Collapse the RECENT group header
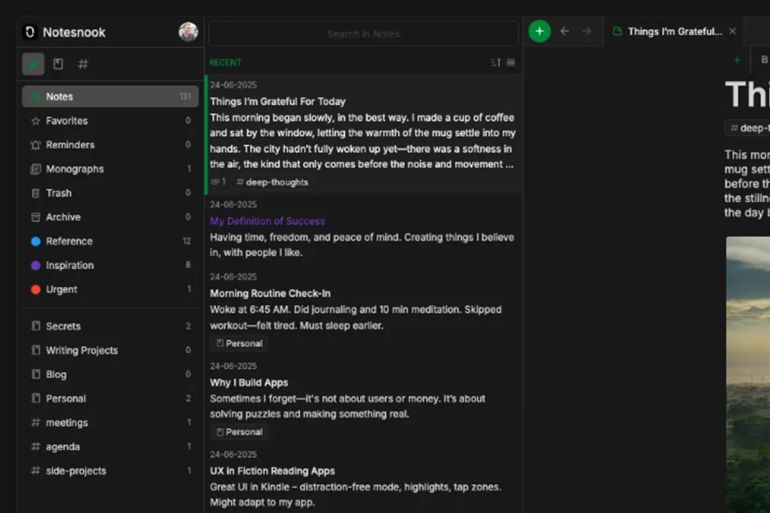Image resolution: width=770 pixels, height=513 pixels. tap(226, 62)
